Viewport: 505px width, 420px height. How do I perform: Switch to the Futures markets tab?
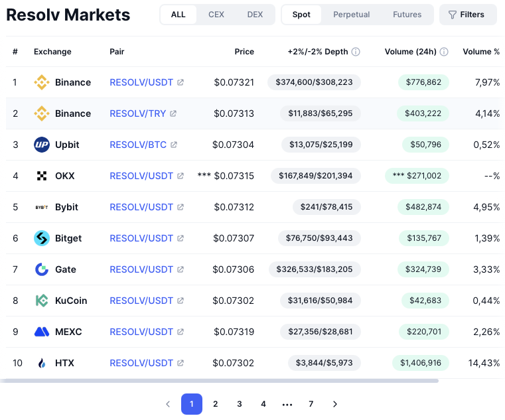(407, 15)
